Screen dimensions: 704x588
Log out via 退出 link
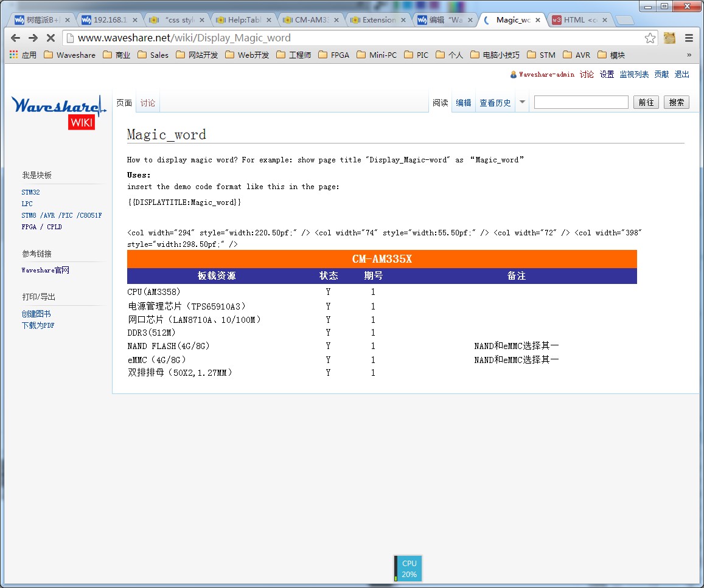681,74
